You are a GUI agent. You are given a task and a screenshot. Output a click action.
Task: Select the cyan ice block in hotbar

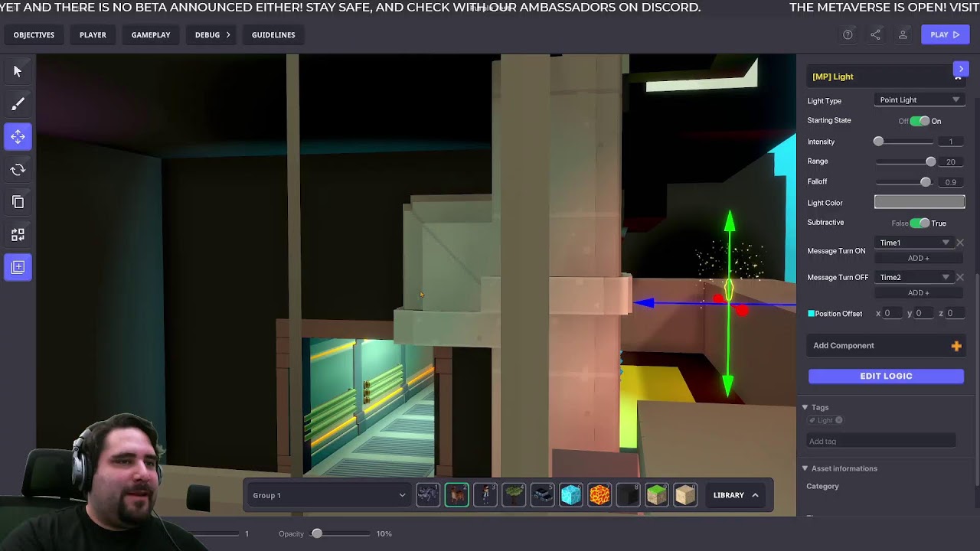click(571, 495)
